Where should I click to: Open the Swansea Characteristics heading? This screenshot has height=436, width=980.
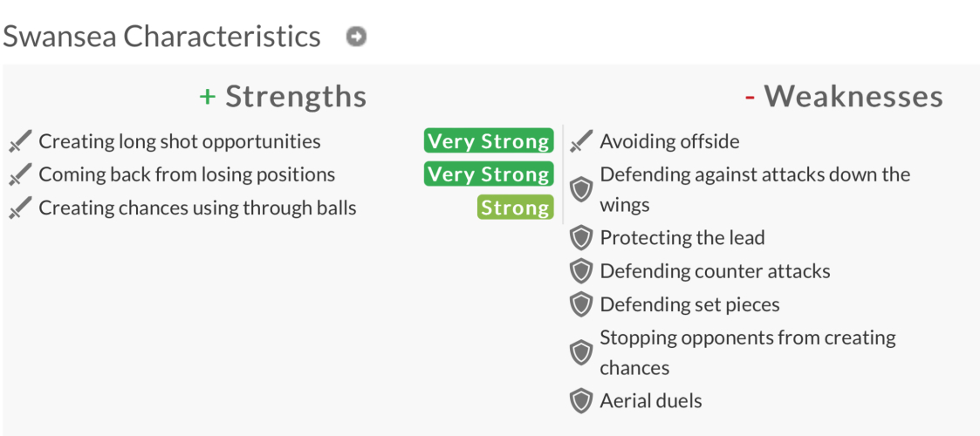(162, 37)
